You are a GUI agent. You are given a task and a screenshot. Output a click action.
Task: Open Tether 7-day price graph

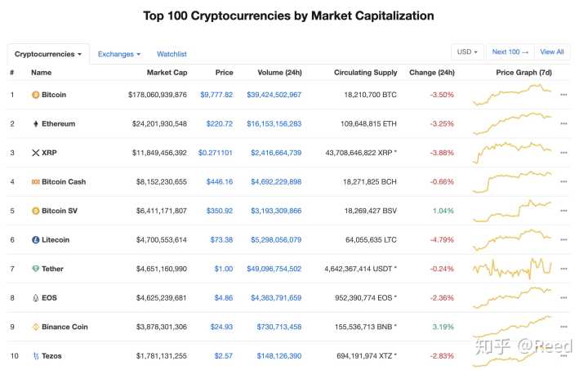(512, 269)
